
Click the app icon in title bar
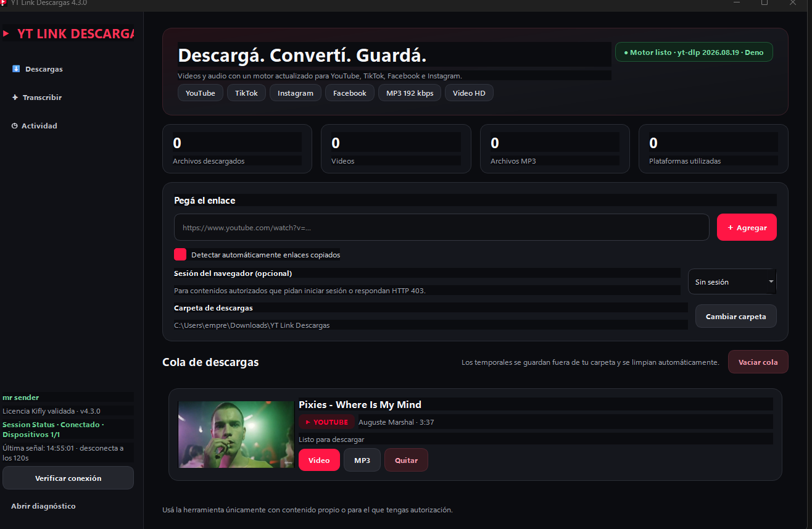click(x=3, y=3)
